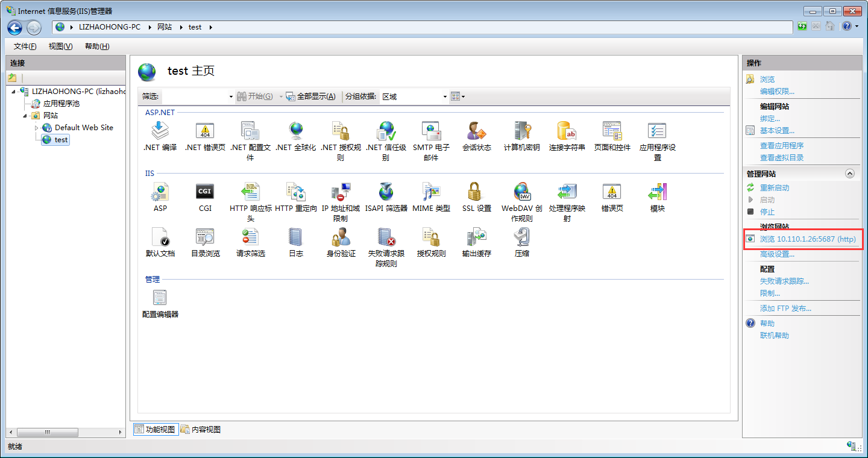Open the 日志 feature icon
The image size is (868, 458).
point(295,237)
